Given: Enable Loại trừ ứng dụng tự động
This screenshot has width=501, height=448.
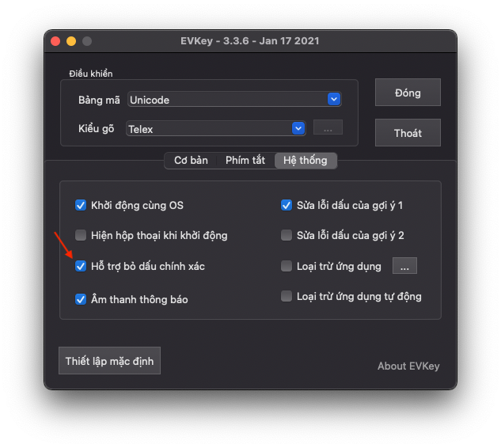Looking at the screenshot, I should point(287,296).
